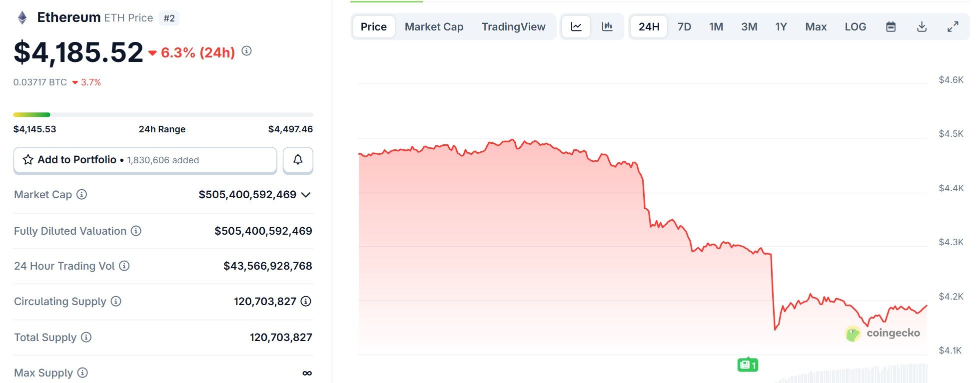980x383 pixels.
Task: Select the 7D time range
Action: tap(684, 27)
